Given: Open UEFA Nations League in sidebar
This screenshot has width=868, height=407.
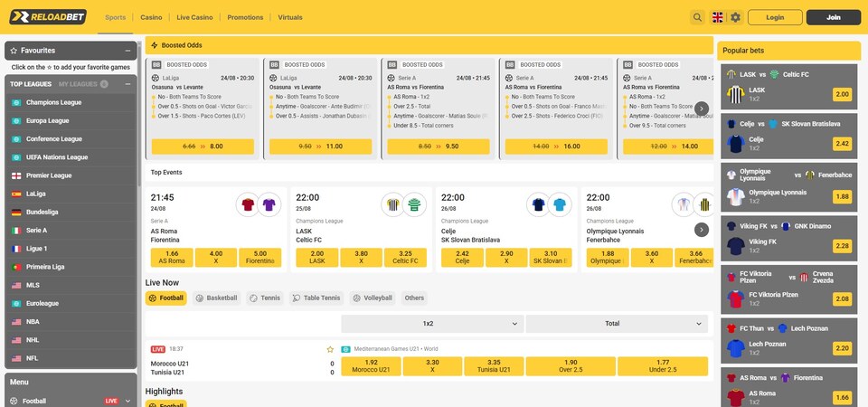Looking at the screenshot, I should click(x=71, y=157).
